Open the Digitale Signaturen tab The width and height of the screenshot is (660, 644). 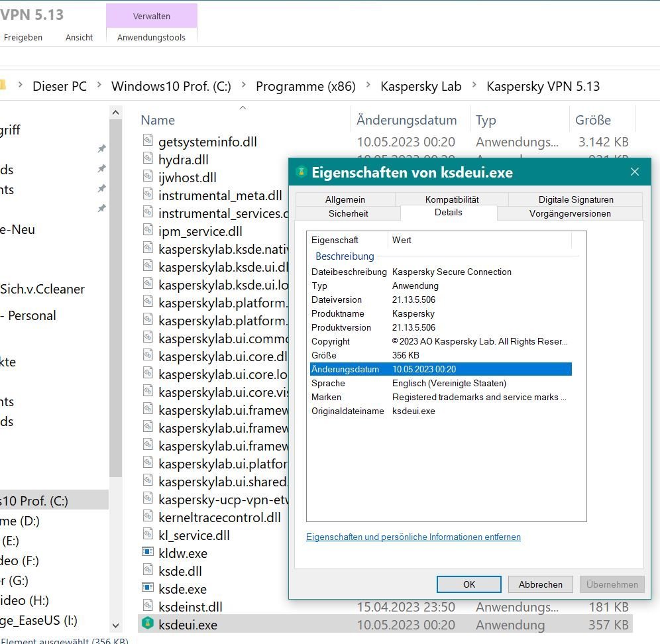click(x=576, y=199)
